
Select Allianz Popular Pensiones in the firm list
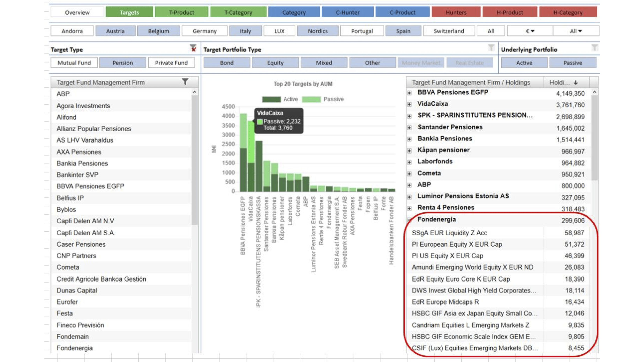coord(121,129)
